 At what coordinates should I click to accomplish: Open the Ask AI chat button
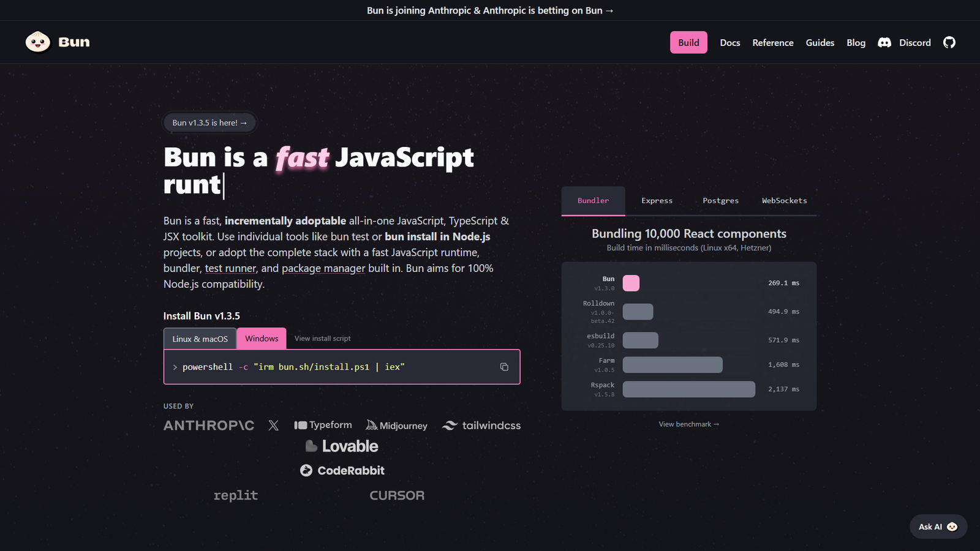pos(938,527)
